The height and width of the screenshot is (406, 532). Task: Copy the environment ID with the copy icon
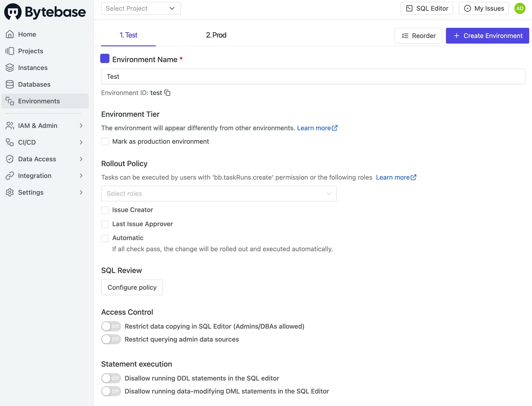point(167,93)
